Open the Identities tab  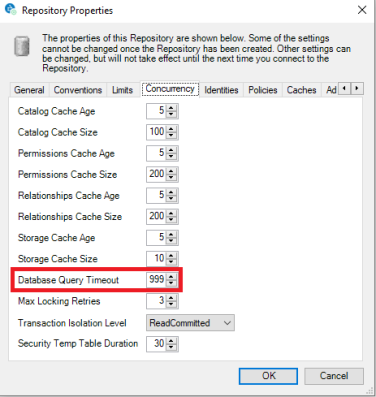(221, 90)
